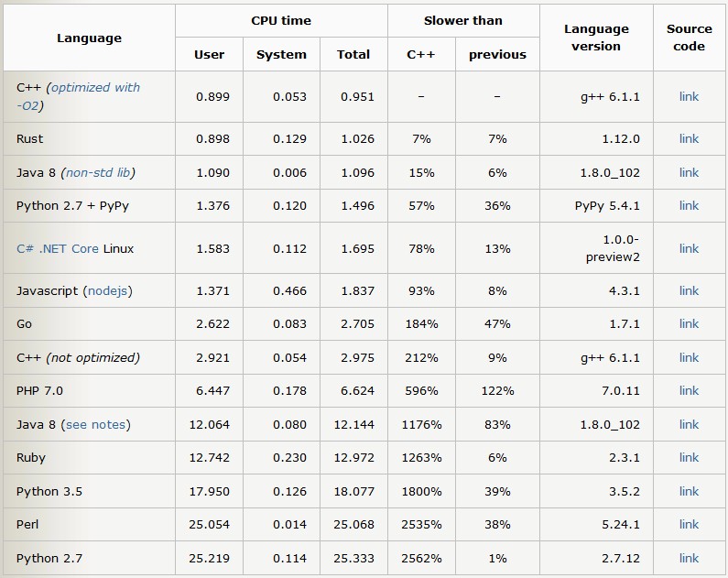This screenshot has height=578, width=728.
Task: Open the "nodejs" link
Action: (x=108, y=290)
